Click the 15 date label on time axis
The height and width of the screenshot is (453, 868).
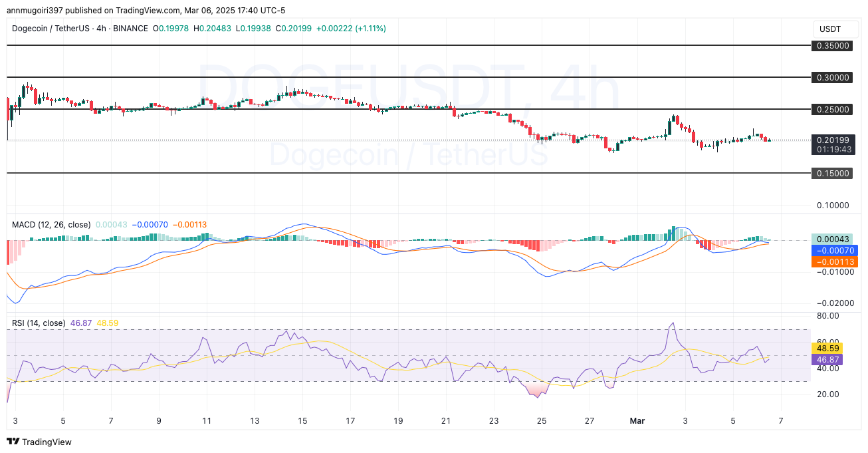[302, 420]
